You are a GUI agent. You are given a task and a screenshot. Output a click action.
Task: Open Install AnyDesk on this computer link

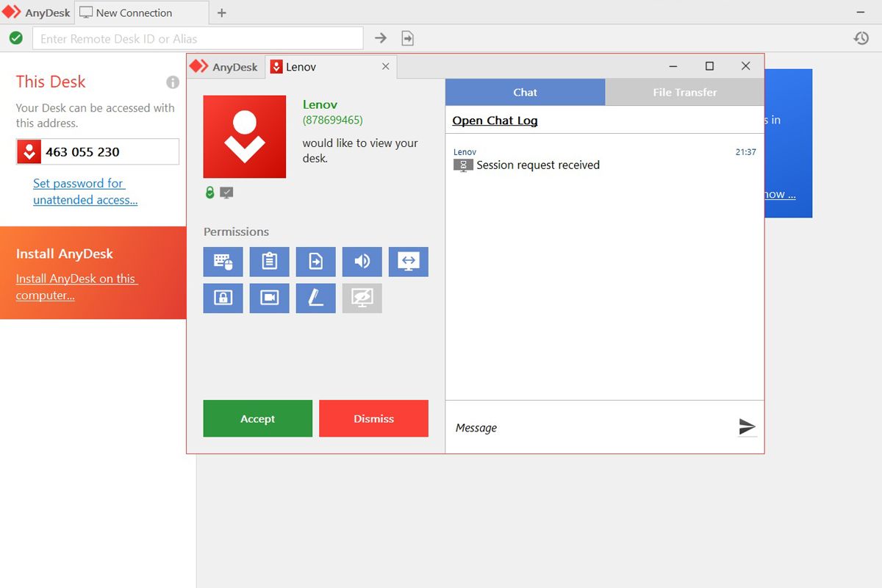[x=77, y=287]
